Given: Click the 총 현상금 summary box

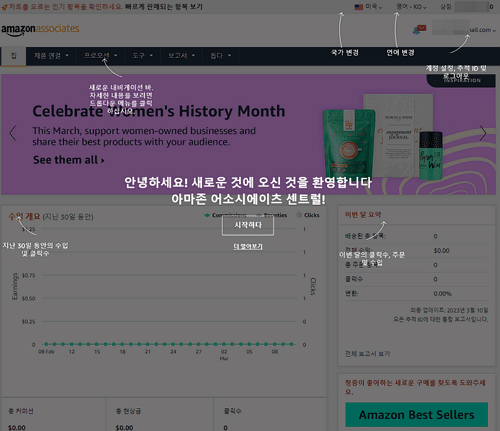Looking at the screenshot, I should (160, 414).
